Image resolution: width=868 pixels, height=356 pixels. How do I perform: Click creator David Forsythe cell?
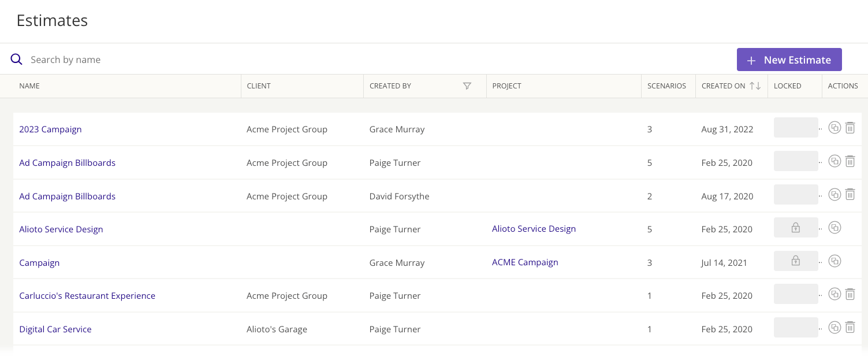(399, 196)
